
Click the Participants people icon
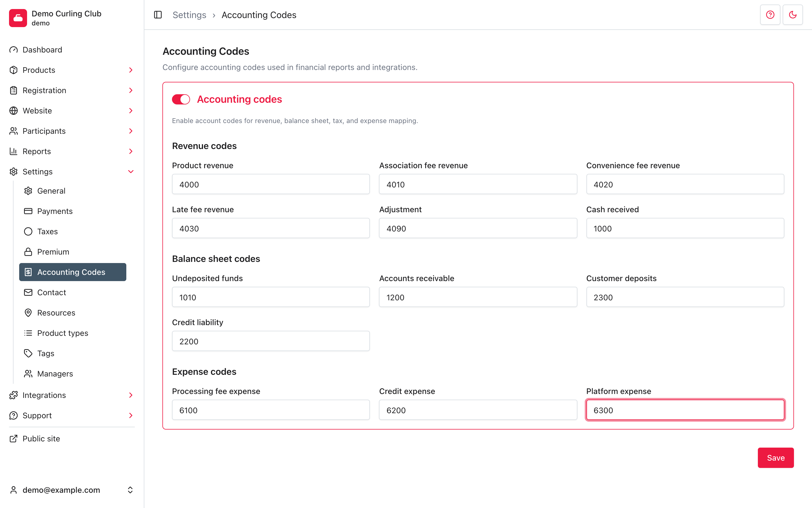tap(14, 131)
